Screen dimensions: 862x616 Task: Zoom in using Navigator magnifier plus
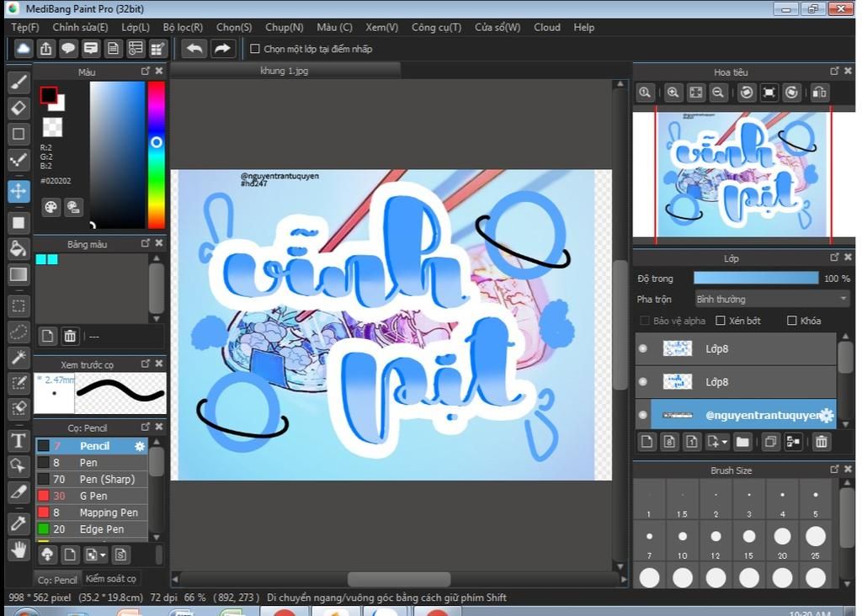(673, 93)
